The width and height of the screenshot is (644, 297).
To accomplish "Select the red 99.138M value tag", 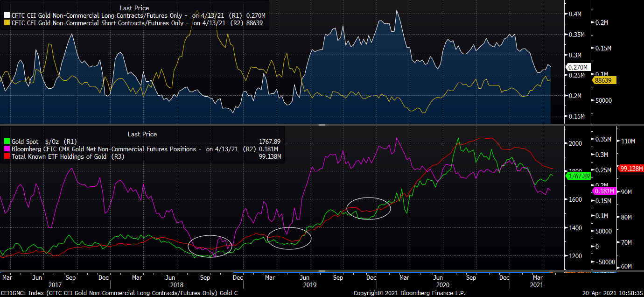I will (630, 168).
